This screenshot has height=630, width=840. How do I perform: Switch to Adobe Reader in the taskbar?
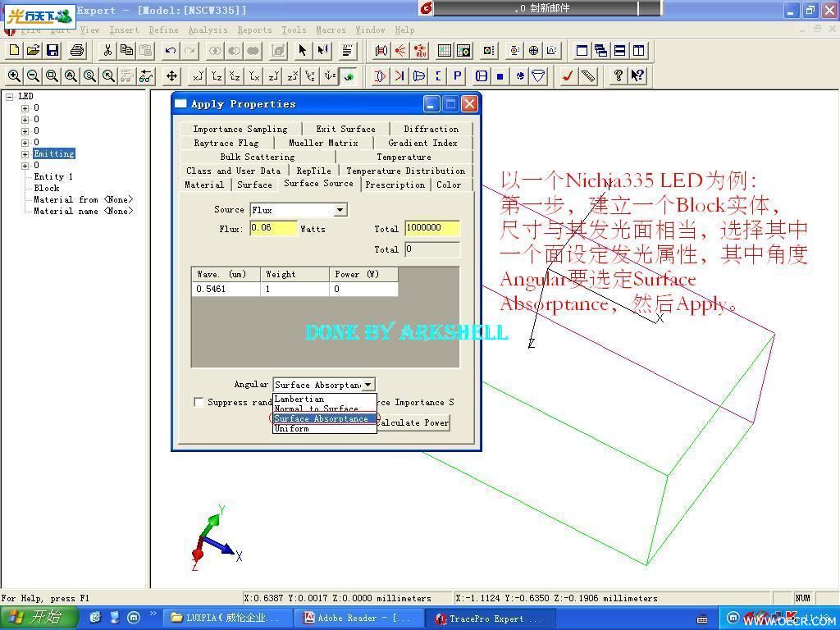tap(361, 618)
